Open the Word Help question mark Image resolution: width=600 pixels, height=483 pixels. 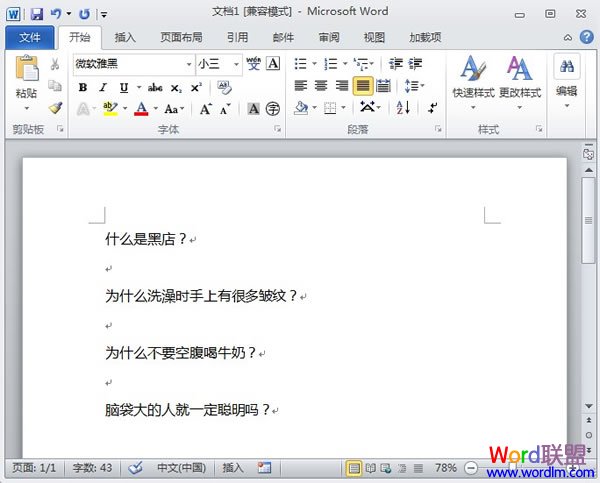[587, 37]
